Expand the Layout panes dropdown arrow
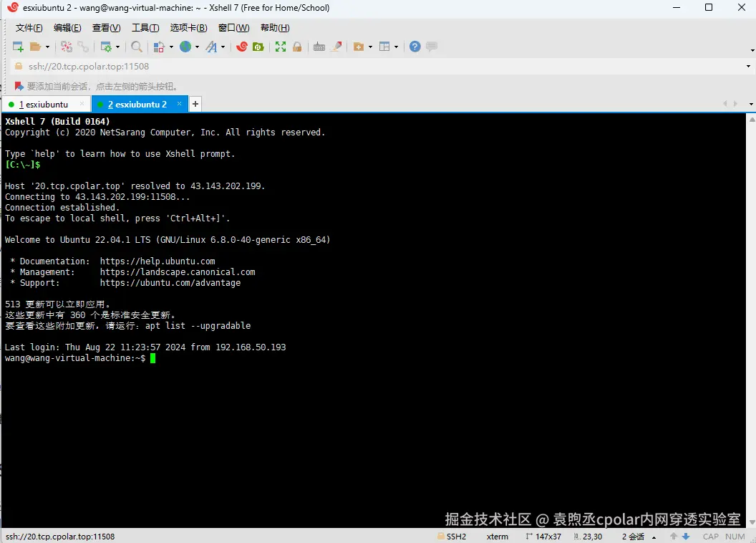The height and width of the screenshot is (543, 756). (397, 47)
